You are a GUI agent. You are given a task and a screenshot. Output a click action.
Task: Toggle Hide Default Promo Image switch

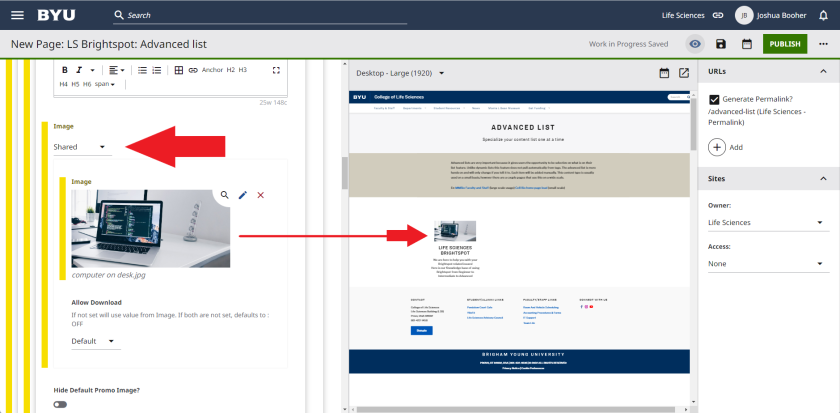coord(61,404)
